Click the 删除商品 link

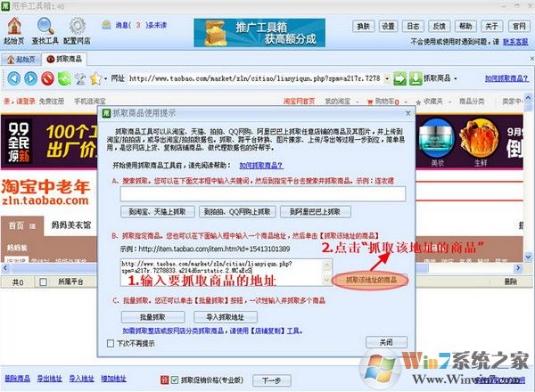coord(17,379)
